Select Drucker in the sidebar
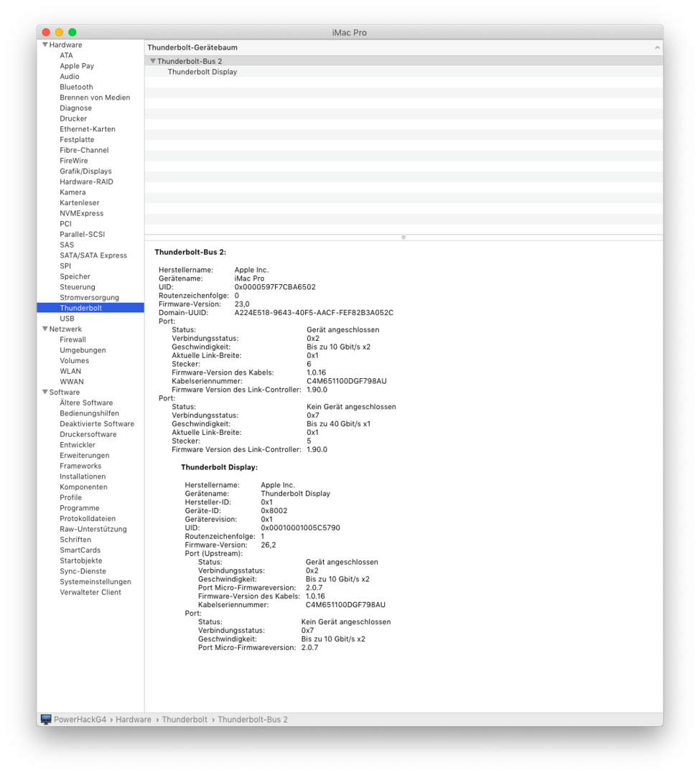The width and height of the screenshot is (700, 775). (73, 118)
